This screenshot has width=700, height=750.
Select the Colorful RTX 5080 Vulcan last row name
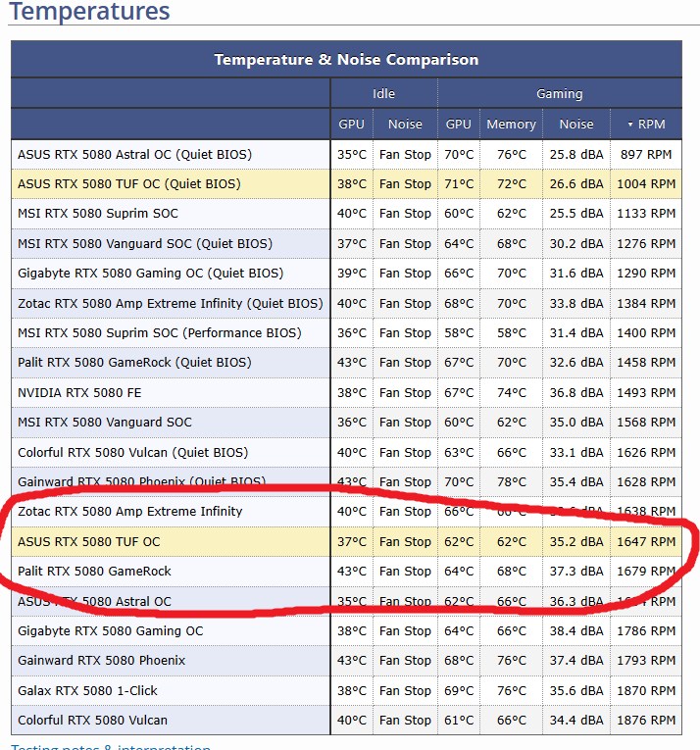click(92, 721)
